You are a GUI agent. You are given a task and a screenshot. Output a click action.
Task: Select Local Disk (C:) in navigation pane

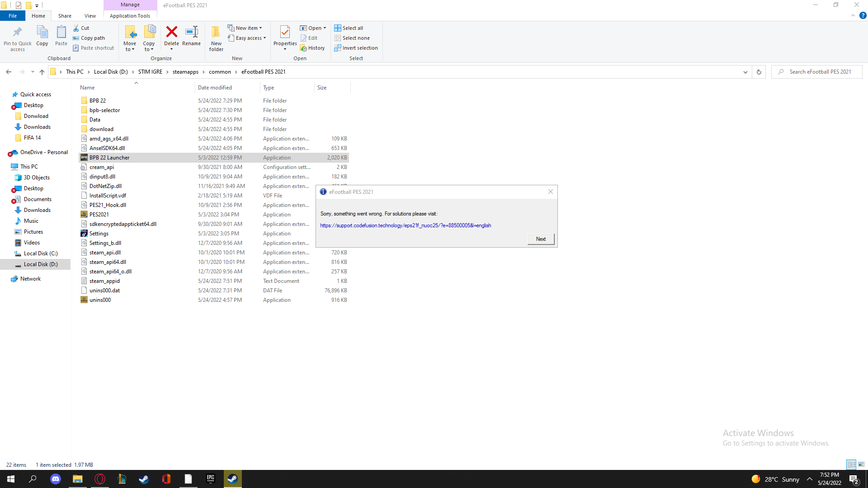point(41,253)
